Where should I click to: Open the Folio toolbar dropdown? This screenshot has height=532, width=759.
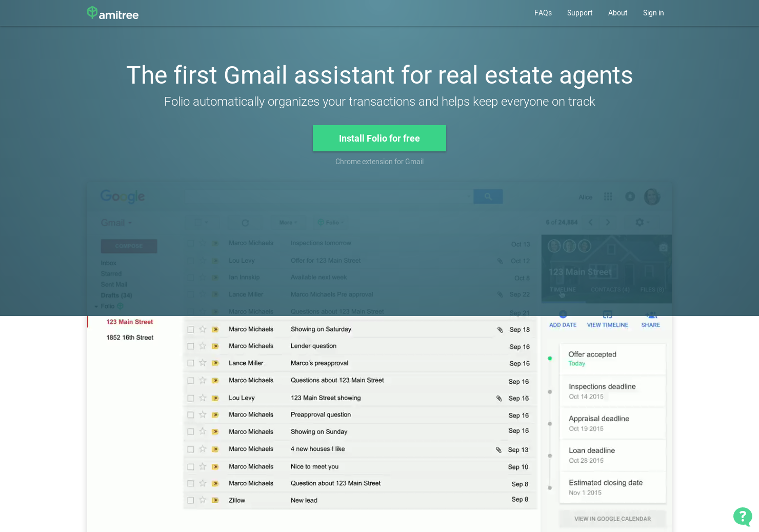point(331,223)
